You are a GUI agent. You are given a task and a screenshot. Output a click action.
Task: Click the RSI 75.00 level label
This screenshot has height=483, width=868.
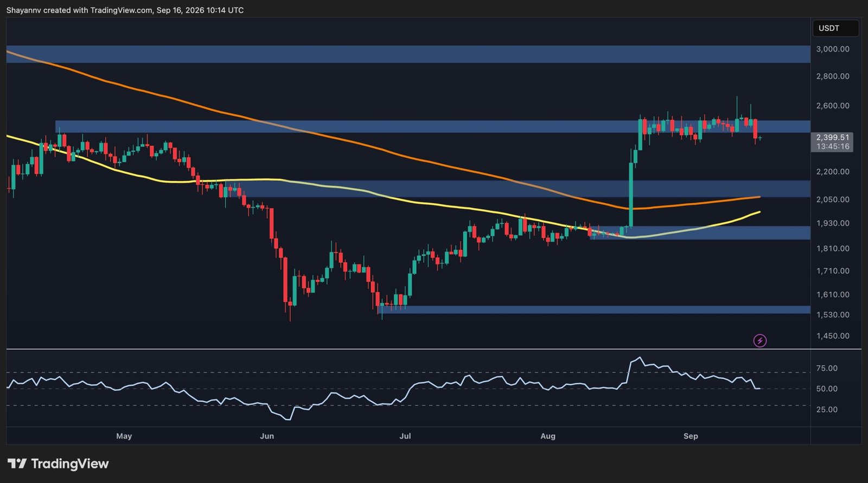click(x=827, y=369)
